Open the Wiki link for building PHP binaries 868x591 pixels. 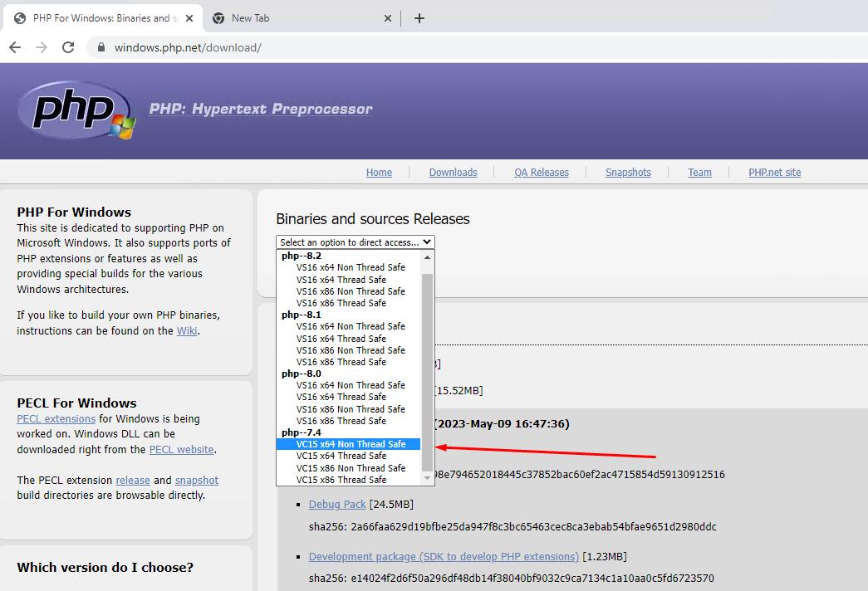186,330
